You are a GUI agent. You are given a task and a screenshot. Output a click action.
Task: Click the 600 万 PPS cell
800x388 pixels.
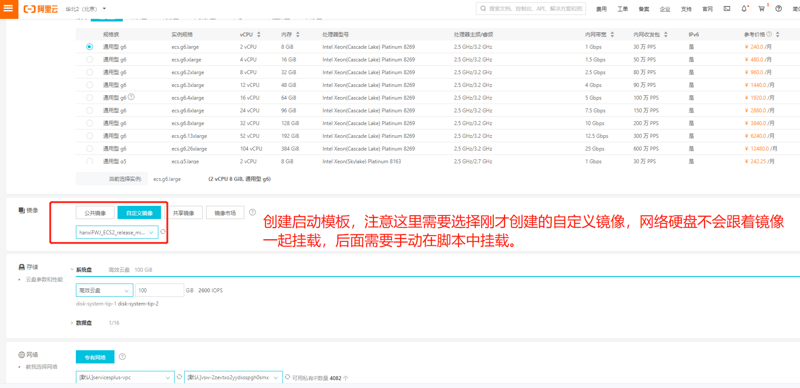click(x=647, y=149)
